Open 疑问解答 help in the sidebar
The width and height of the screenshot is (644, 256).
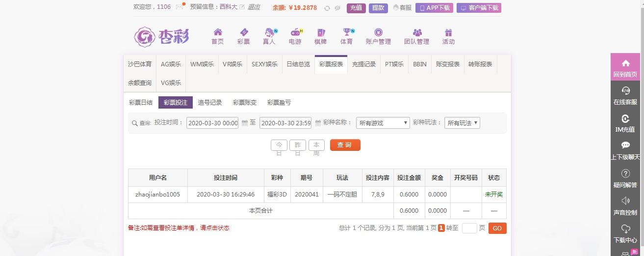[x=625, y=178]
